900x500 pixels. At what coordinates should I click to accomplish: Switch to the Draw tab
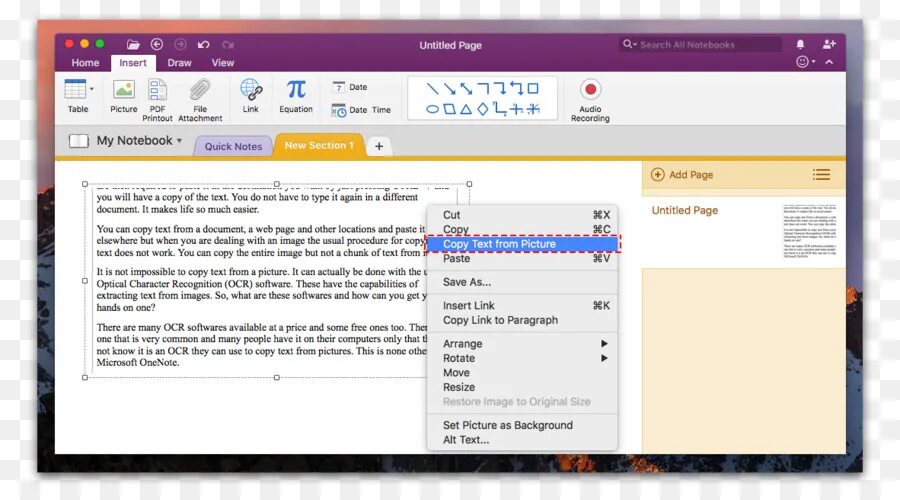(179, 63)
